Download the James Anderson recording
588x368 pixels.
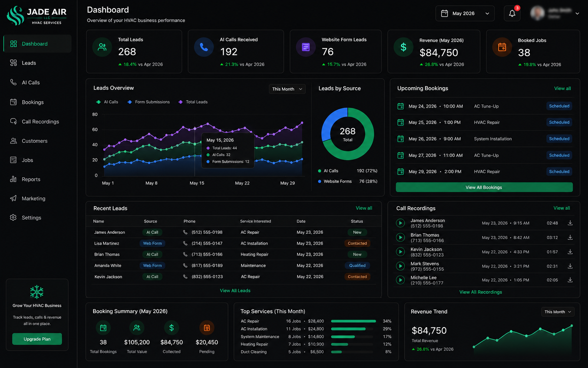click(x=570, y=223)
